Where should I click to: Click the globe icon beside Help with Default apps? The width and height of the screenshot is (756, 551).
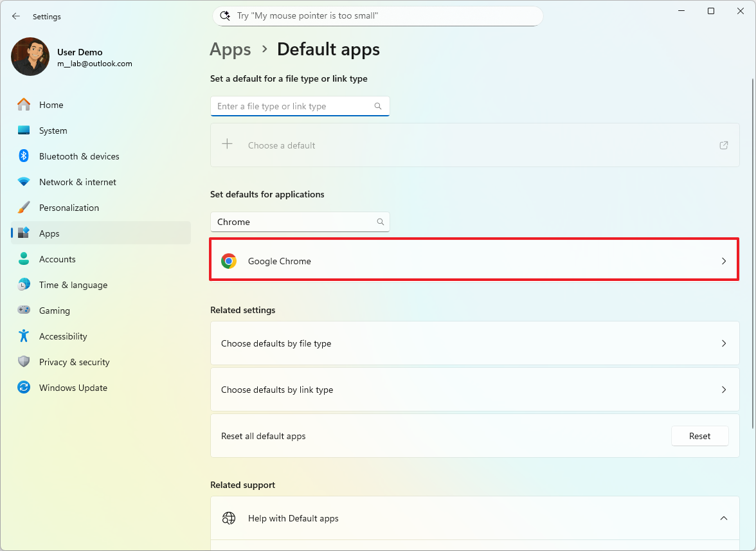pyautogui.click(x=229, y=518)
